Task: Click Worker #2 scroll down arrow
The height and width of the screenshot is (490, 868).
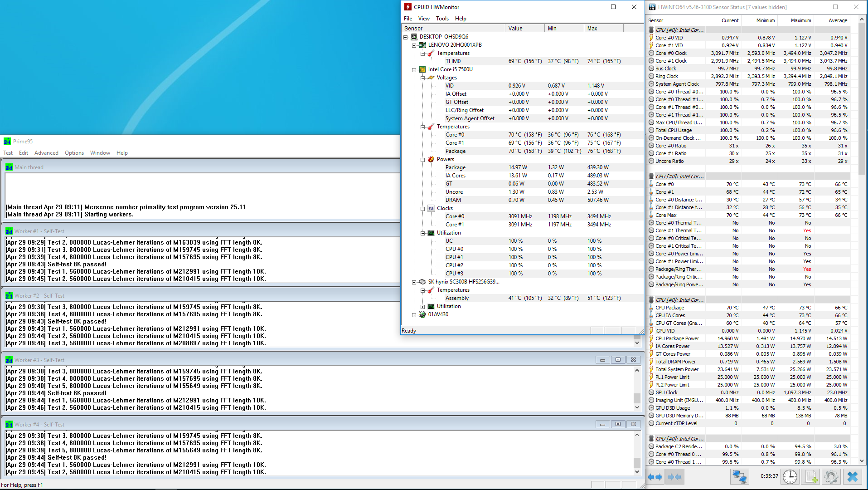Action: (x=637, y=343)
